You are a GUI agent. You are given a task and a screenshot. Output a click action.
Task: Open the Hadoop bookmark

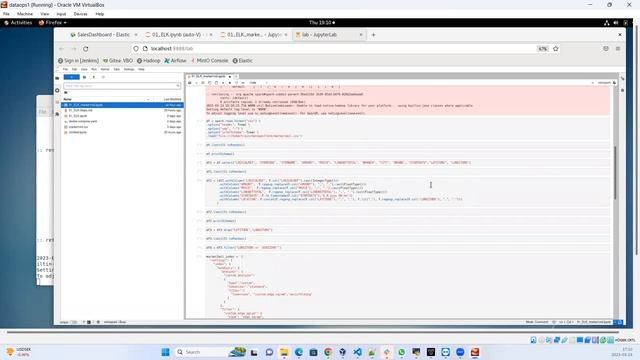148,60
